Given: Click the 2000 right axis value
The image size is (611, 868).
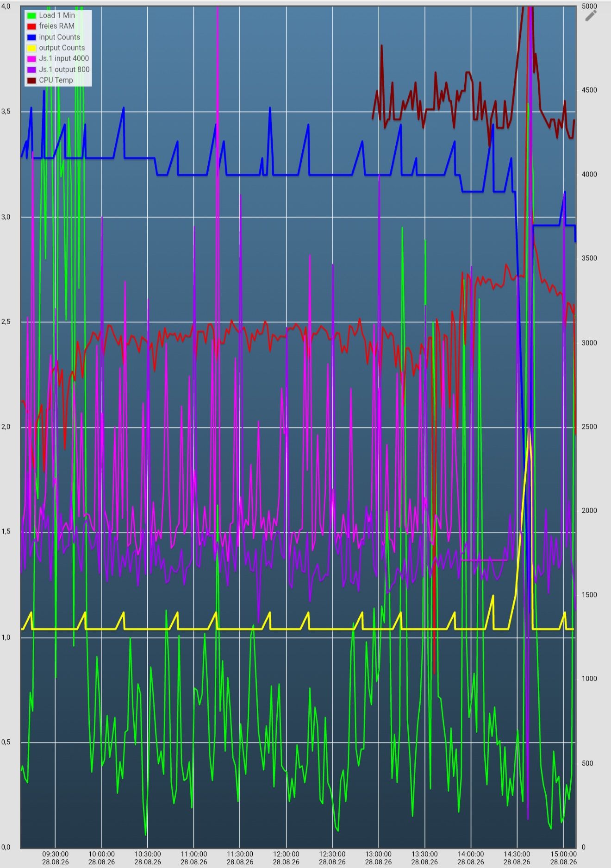Looking at the screenshot, I should click(589, 510).
